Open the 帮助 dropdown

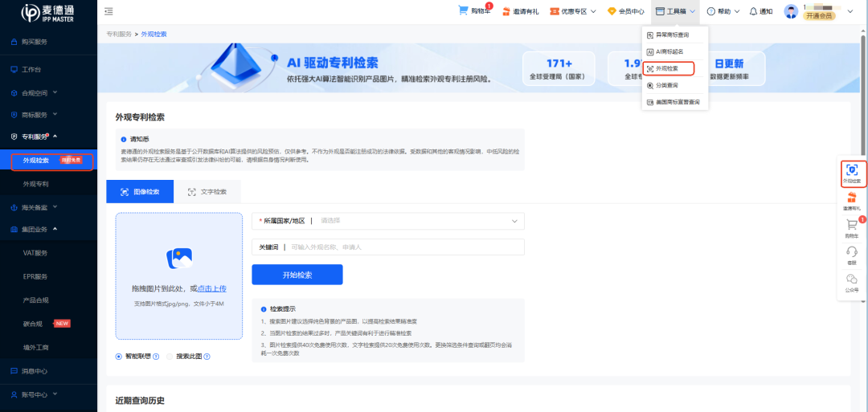724,11
